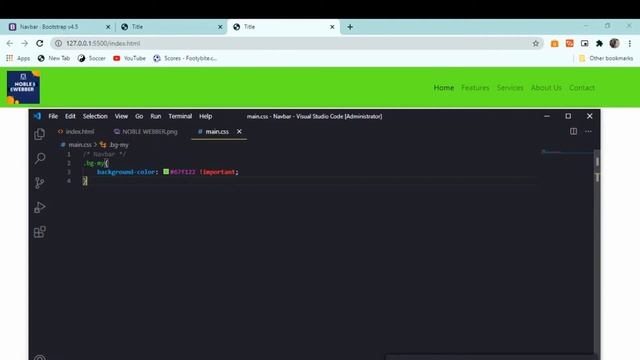The width and height of the screenshot is (640, 360).
Task: Switch to the index.html editor tab
Action: (76, 131)
